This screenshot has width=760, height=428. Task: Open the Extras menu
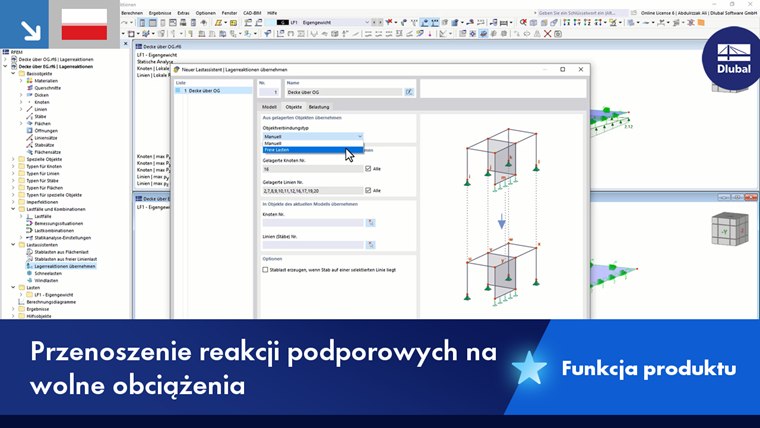pyautogui.click(x=183, y=13)
